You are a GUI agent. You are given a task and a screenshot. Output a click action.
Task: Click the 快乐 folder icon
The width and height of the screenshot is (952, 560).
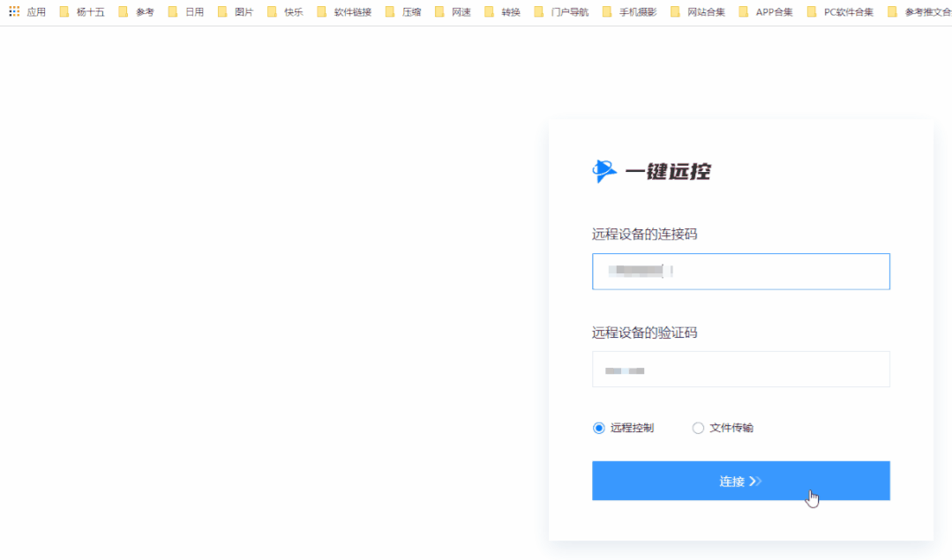pos(271,11)
